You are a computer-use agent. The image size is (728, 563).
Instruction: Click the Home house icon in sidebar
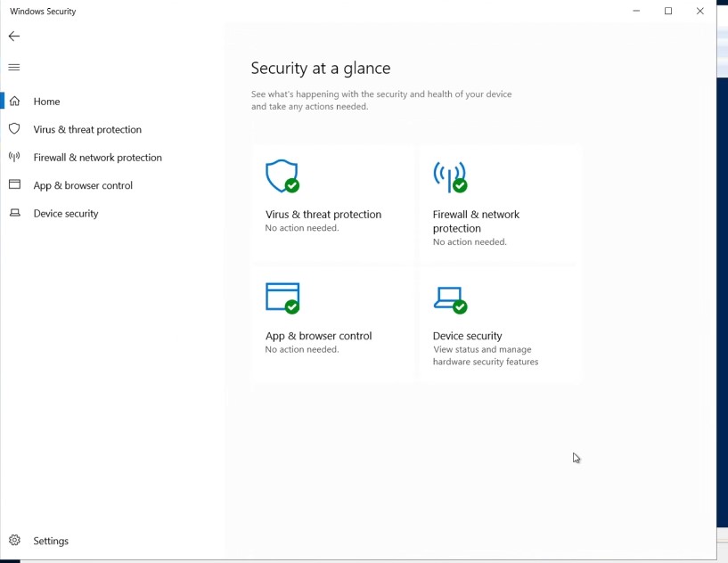tap(14, 101)
